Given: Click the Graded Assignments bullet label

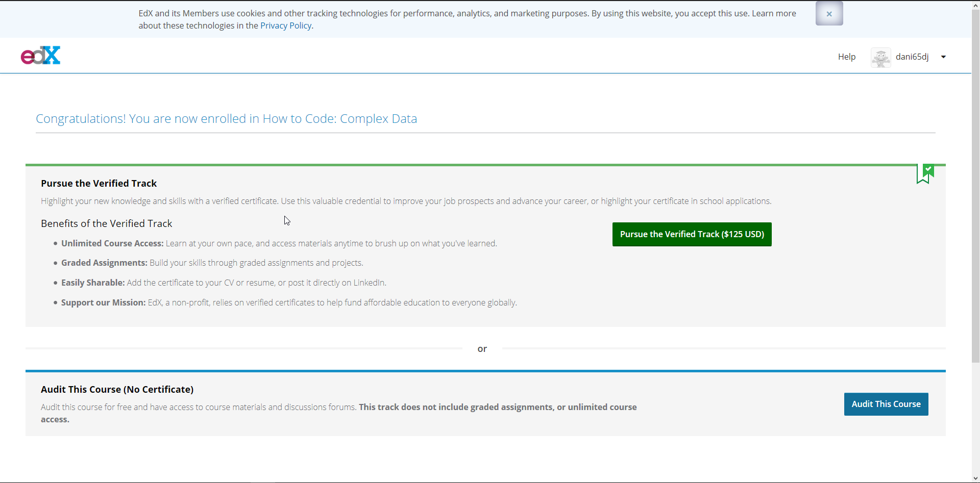Looking at the screenshot, I should coord(104,263).
